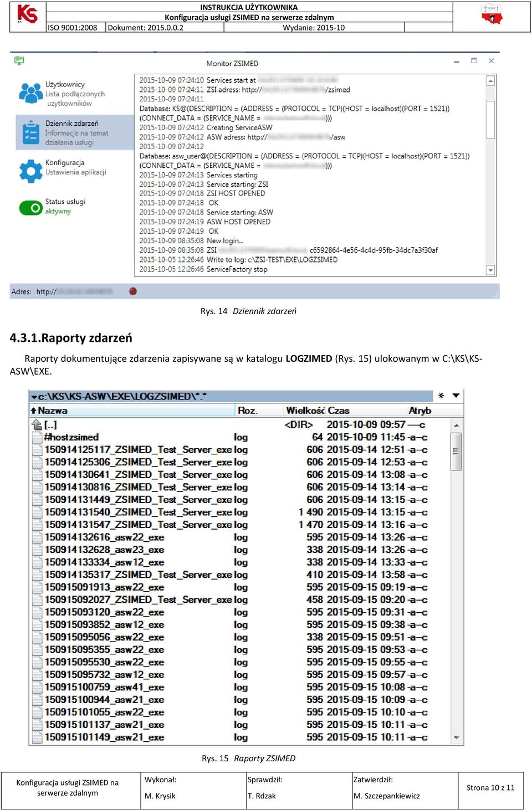The width and height of the screenshot is (532, 810).
Task: Click the file list scrollbar thumb
Action: click(457, 452)
